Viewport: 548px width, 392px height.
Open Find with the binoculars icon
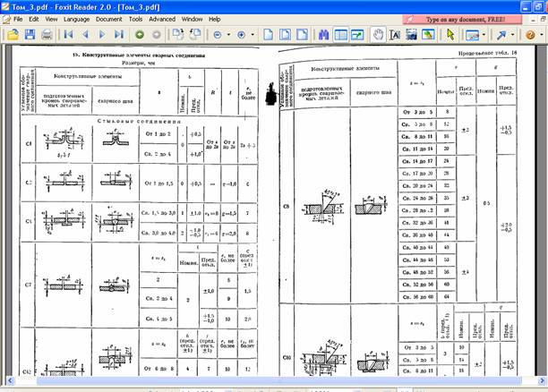click(326, 34)
